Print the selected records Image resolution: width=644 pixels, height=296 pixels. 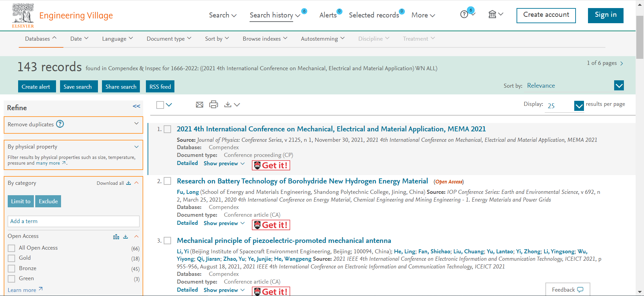tap(214, 104)
